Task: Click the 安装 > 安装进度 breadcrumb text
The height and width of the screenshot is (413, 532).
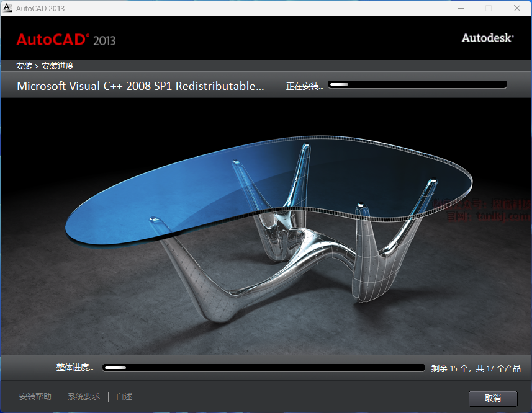Action: (45, 66)
